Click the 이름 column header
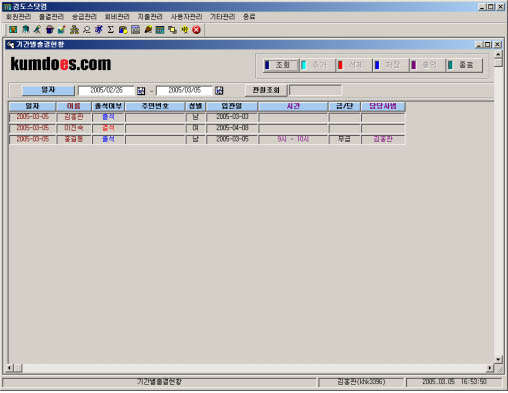 click(x=74, y=106)
